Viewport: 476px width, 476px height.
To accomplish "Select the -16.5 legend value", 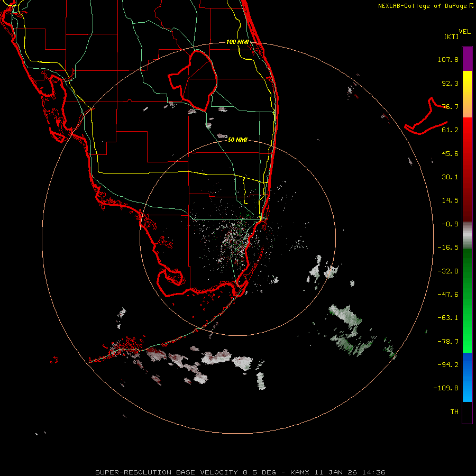I will pos(448,248).
